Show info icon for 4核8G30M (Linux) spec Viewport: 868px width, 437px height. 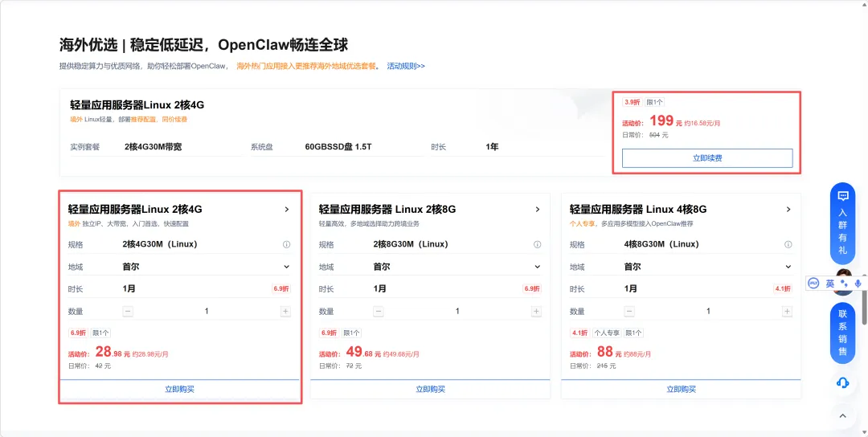click(788, 244)
